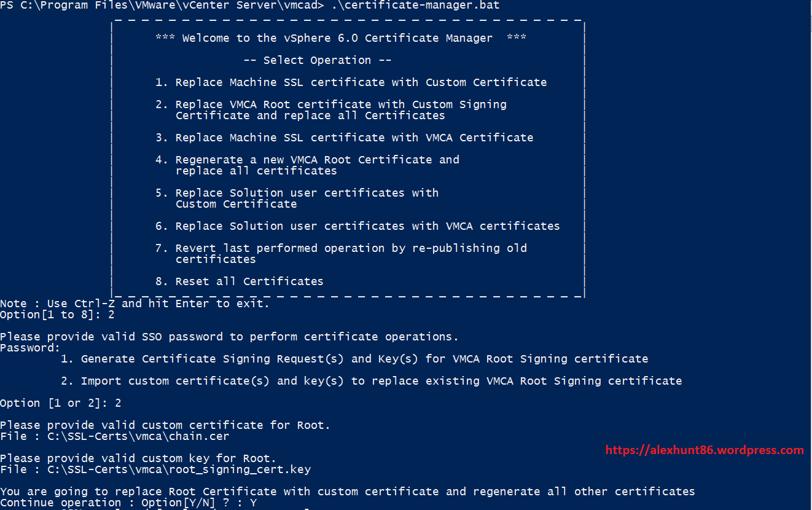
Task: Click the Password prompt
Action: click(30, 348)
